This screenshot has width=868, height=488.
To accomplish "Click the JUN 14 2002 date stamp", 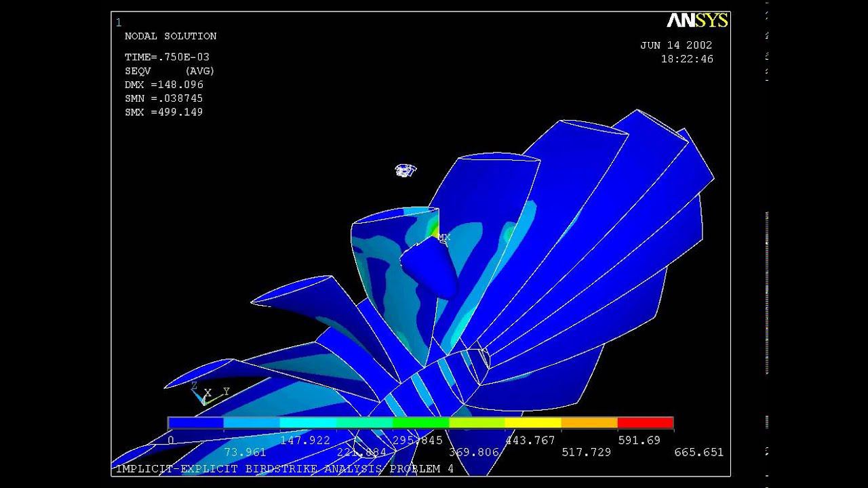I will click(x=676, y=45).
